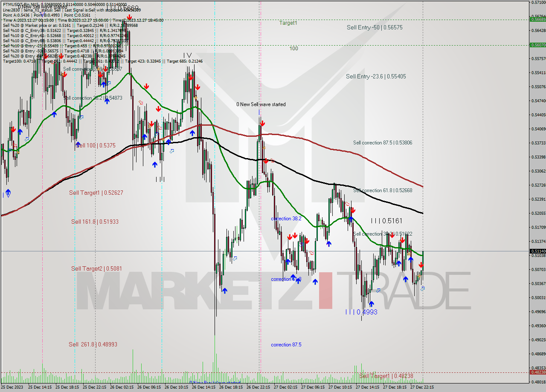Click the '27 Dec 22:15' time axis label
The image size is (546, 392).
point(422,387)
